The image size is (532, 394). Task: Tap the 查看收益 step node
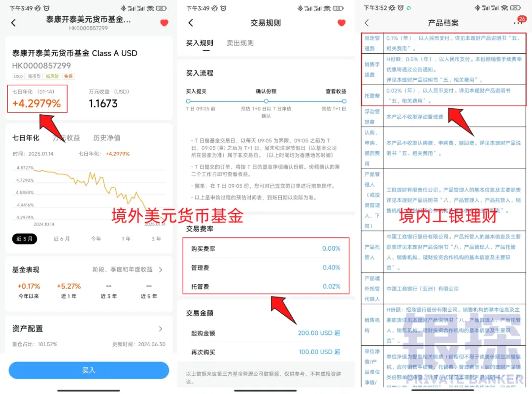pos(344,101)
